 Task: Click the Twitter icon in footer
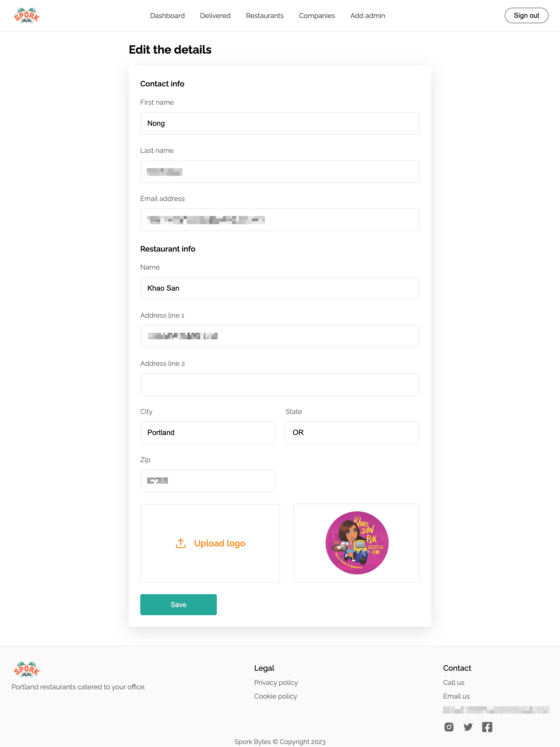point(468,726)
